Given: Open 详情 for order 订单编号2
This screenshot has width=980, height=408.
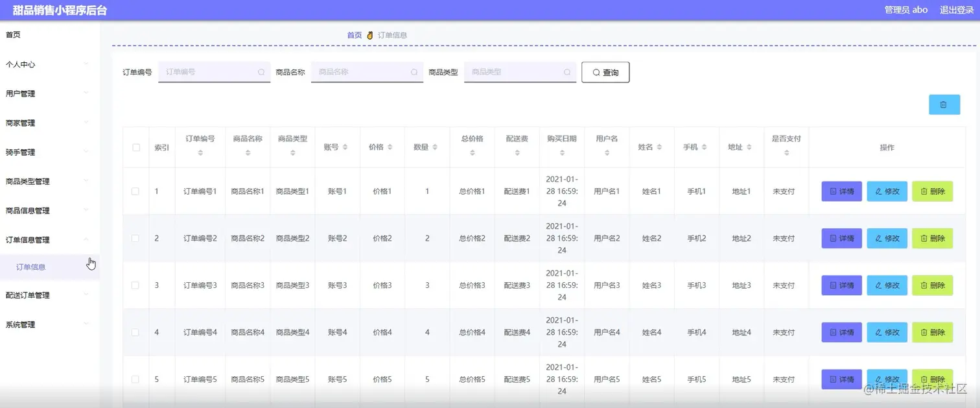Looking at the screenshot, I should coord(841,238).
